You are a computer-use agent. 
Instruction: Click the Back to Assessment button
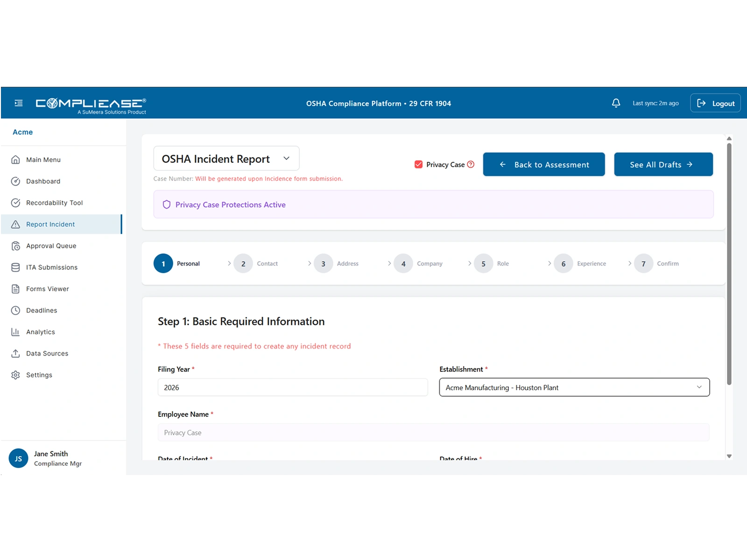point(544,164)
